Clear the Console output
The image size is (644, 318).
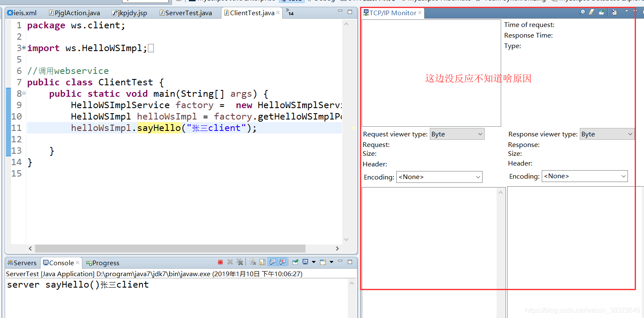pos(253,262)
